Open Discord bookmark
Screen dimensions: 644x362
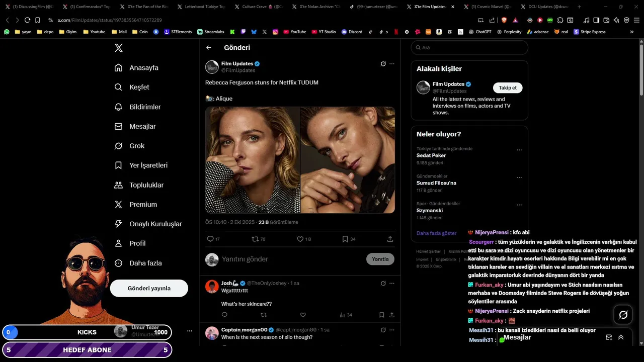coord(352,32)
